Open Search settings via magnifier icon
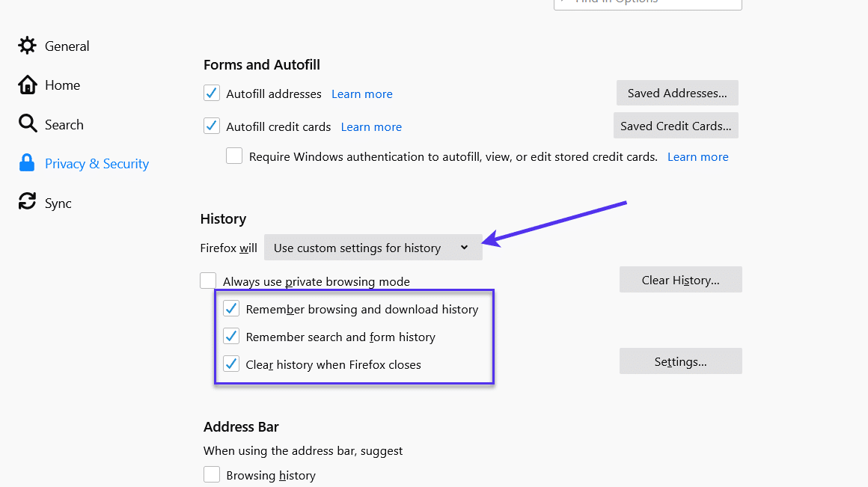 coord(27,123)
